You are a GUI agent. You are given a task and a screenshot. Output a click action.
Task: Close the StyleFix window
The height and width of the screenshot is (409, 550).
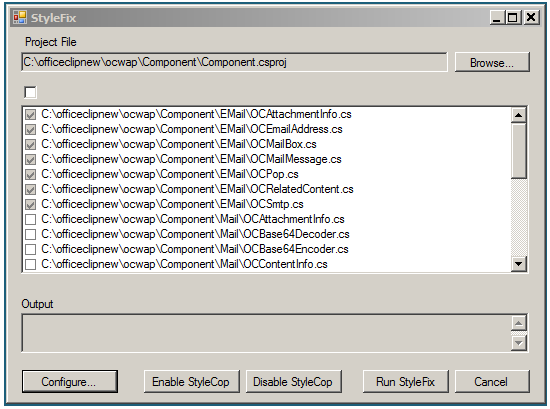tap(531, 18)
